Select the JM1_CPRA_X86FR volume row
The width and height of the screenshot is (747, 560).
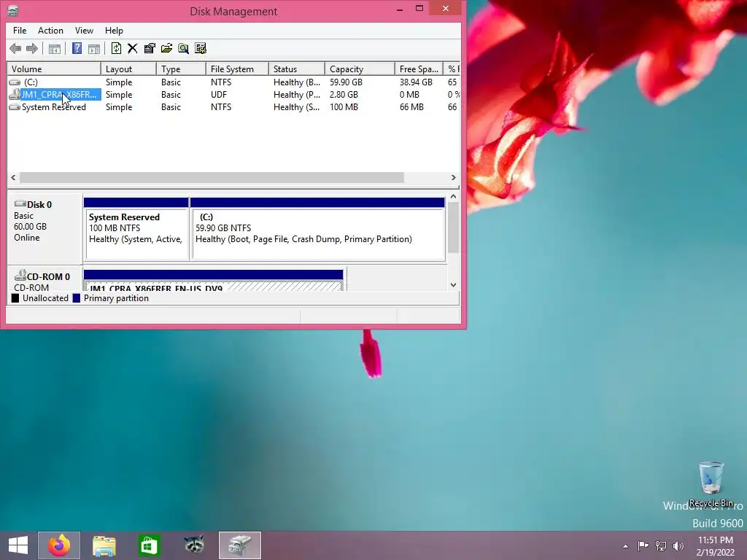(233, 95)
